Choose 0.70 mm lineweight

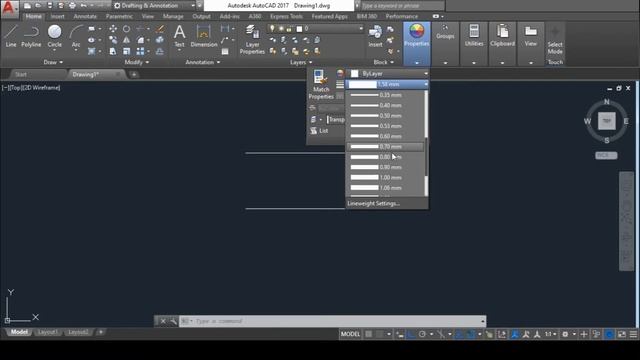click(386, 147)
